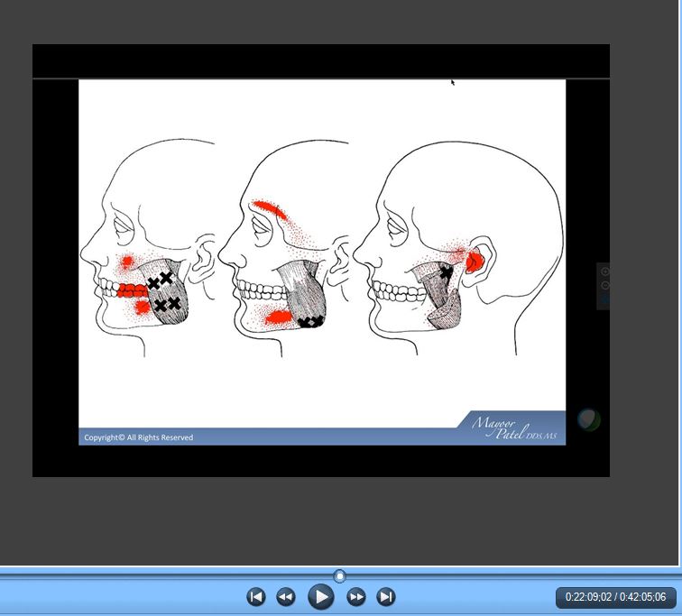The height and width of the screenshot is (616, 682).
Task: Click the zoom out magnifier icon
Action: tap(604, 285)
